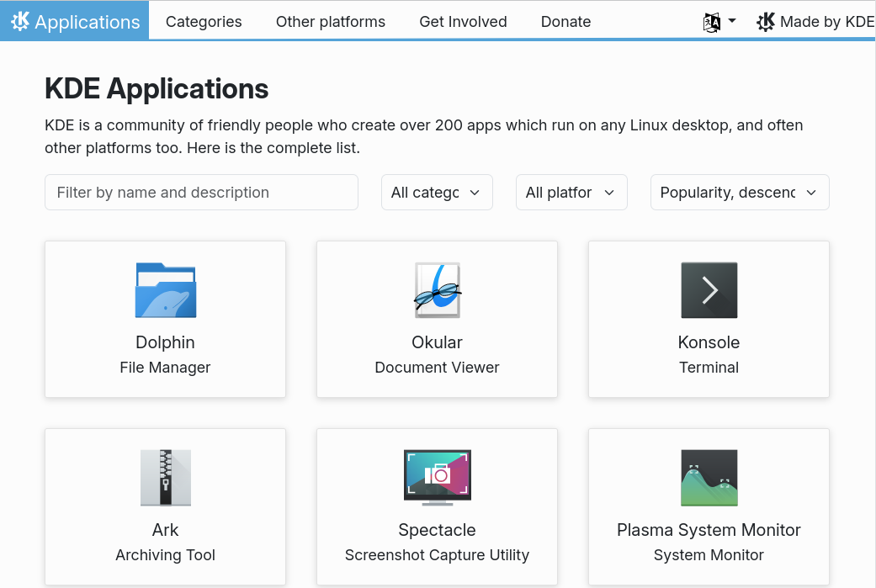Select the Plasma System Monitor title
The height and width of the screenshot is (588, 876).
pos(709,530)
